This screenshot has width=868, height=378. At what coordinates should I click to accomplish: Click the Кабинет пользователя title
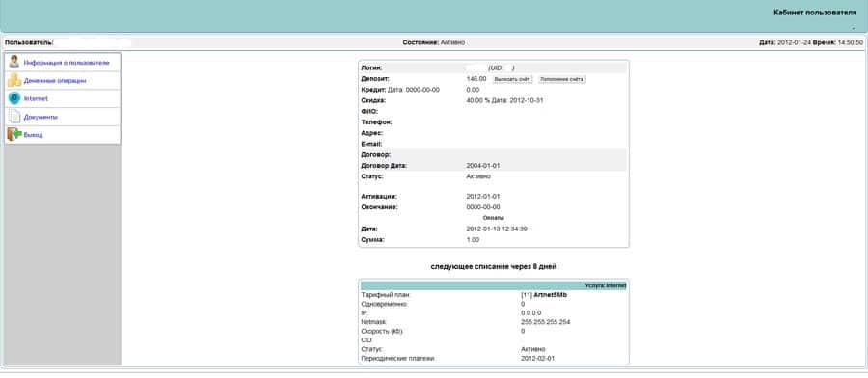pyautogui.click(x=815, y=13)
